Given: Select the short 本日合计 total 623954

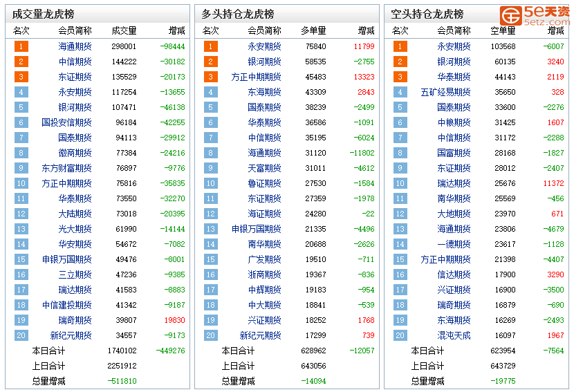Looking at the screenshot, I should pyautogui.click(x=503, y=351).
